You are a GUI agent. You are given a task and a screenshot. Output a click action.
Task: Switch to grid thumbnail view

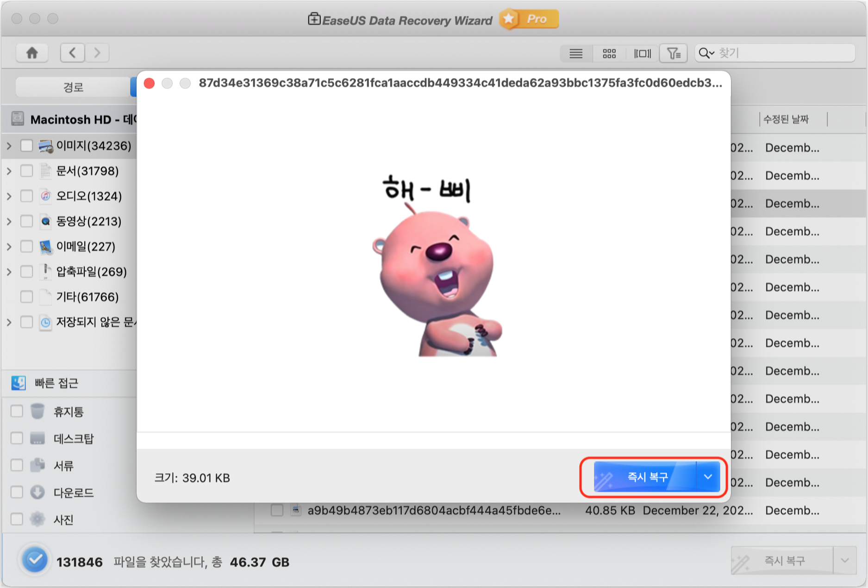(609, 54)
